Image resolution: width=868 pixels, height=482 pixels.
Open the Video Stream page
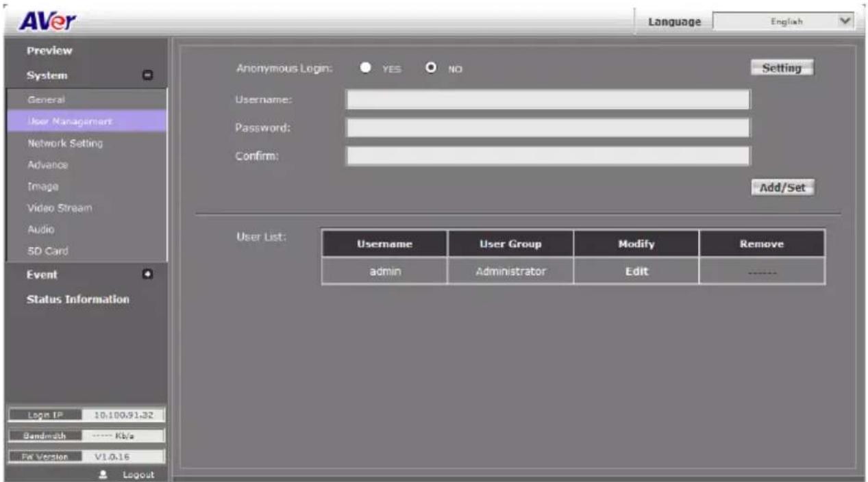60,207
